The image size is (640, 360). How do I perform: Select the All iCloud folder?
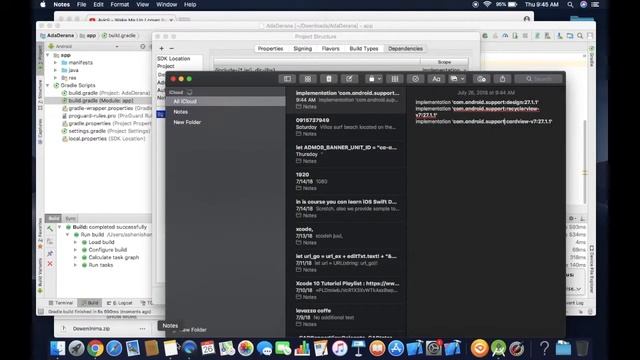coord(225,101)
